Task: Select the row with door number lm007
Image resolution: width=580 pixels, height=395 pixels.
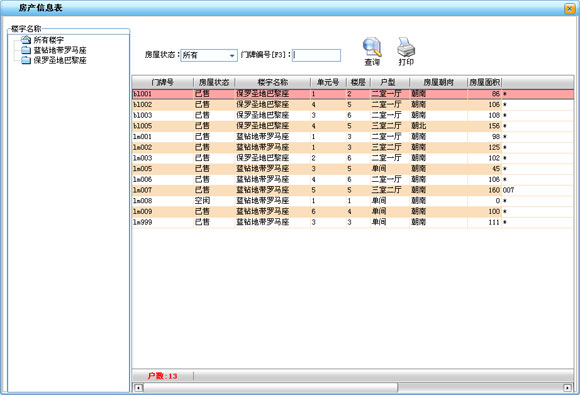Action: click(353, 190)
